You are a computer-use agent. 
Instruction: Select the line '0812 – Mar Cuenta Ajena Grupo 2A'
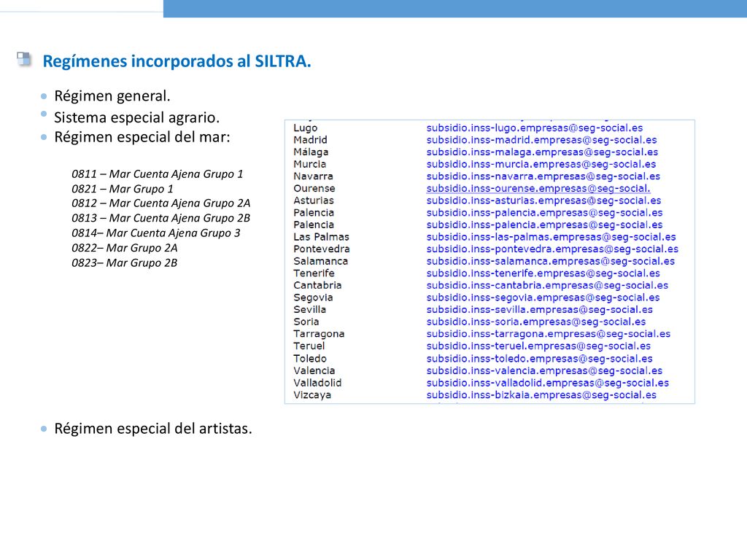click(160, 203)
